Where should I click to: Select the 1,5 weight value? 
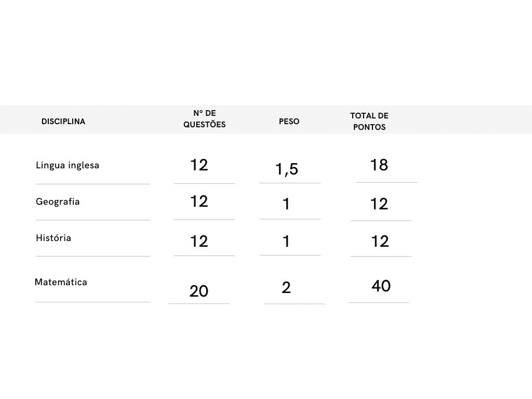click(287, 169)
